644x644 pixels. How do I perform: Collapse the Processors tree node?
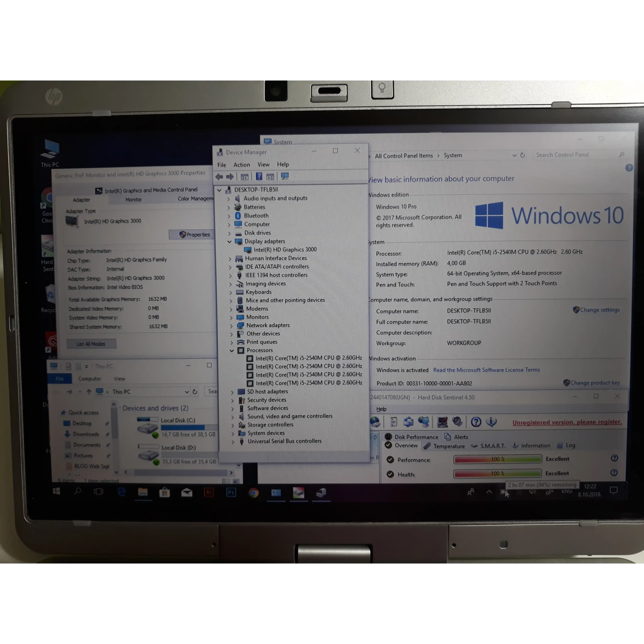pos(231,350)
